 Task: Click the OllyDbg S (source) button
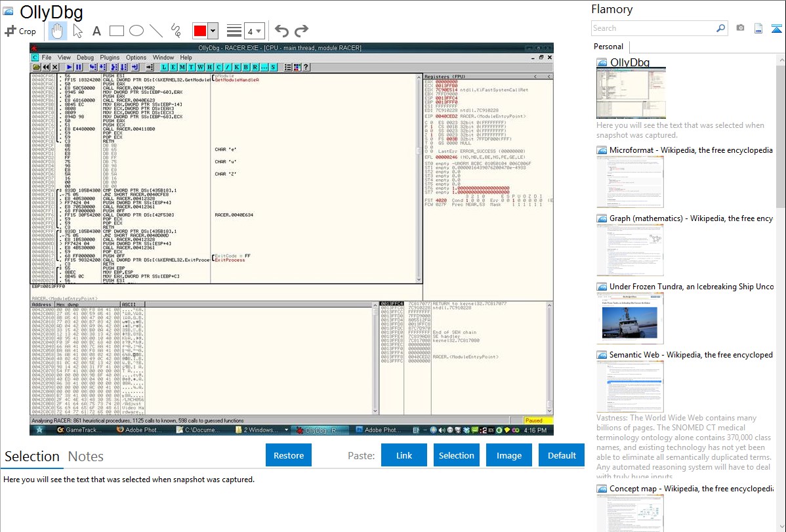click(273, 67)
